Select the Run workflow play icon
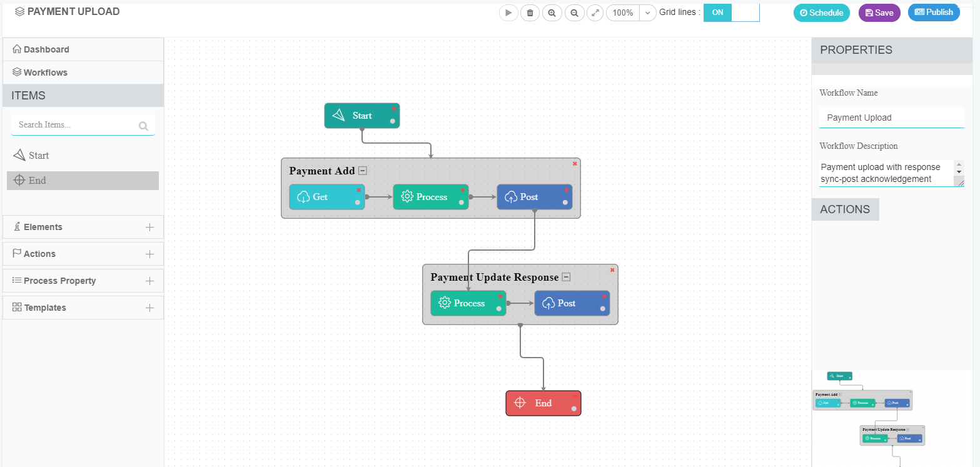 508,13
